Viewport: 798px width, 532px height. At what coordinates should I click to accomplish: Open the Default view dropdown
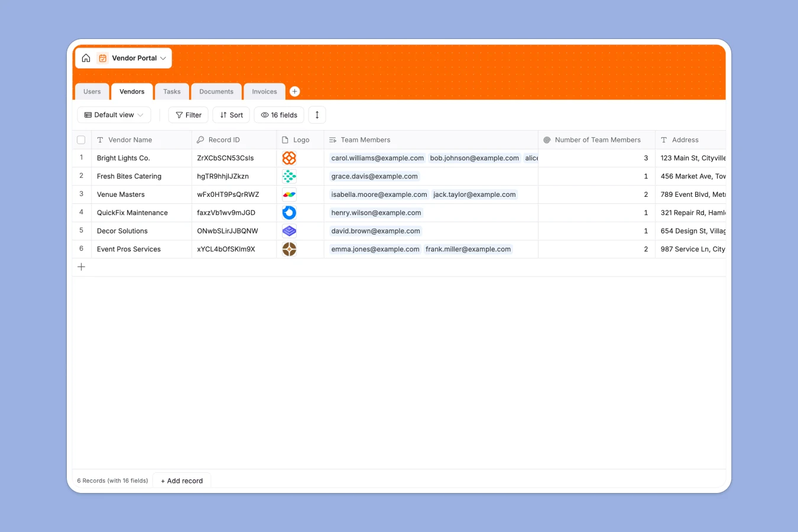pos(113,115)
